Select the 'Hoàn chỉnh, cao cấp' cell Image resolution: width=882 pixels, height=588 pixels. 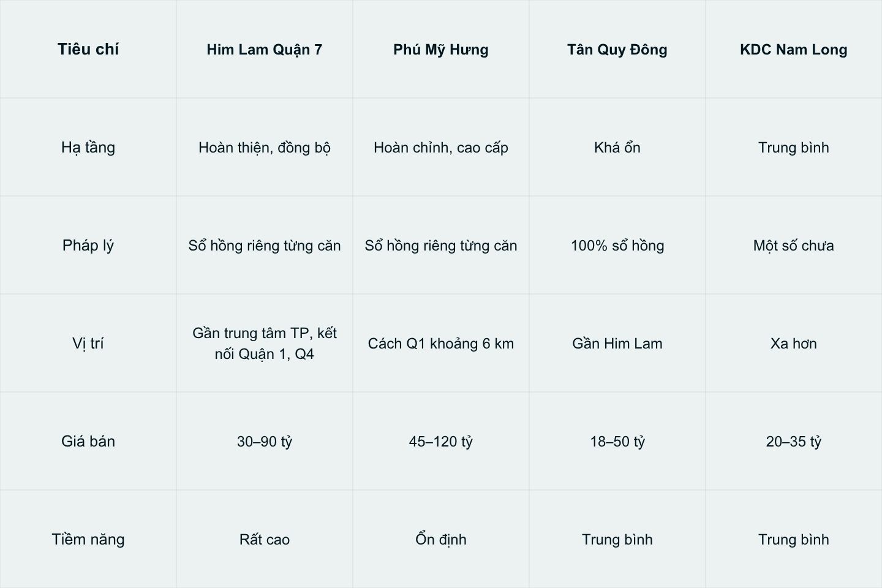[441, 148]
